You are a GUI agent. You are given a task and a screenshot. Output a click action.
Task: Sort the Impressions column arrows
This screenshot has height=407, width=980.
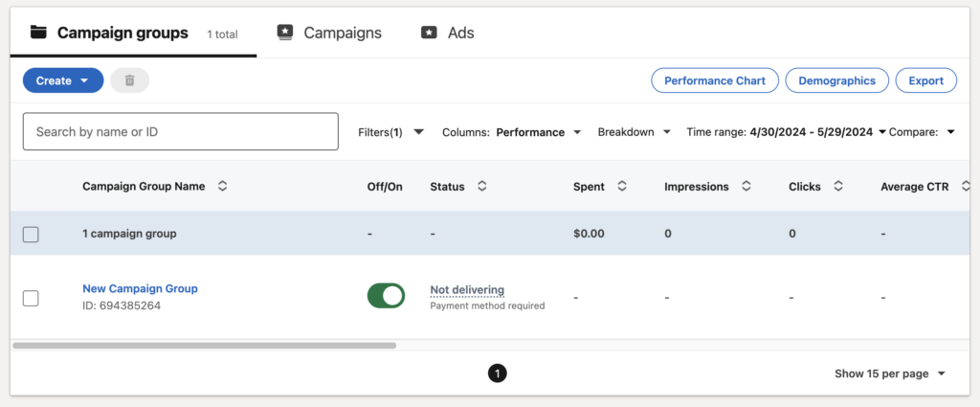click(746, 187)
